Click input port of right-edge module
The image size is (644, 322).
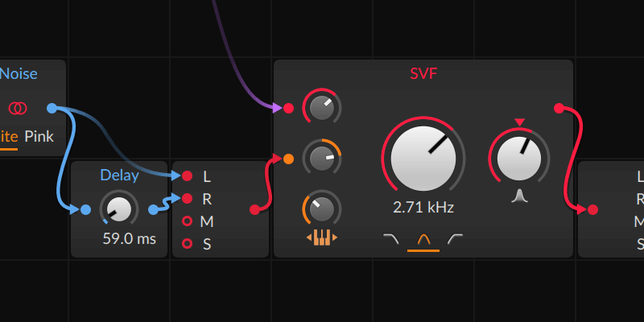[x=592, y=210]
